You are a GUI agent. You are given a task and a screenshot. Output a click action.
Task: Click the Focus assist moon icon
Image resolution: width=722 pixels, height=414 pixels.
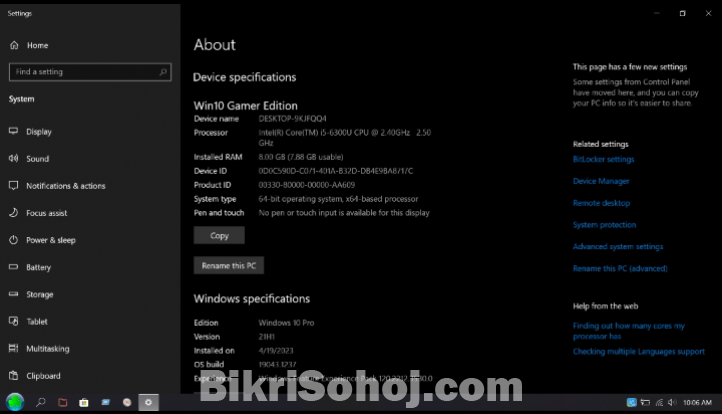point(13,213)
